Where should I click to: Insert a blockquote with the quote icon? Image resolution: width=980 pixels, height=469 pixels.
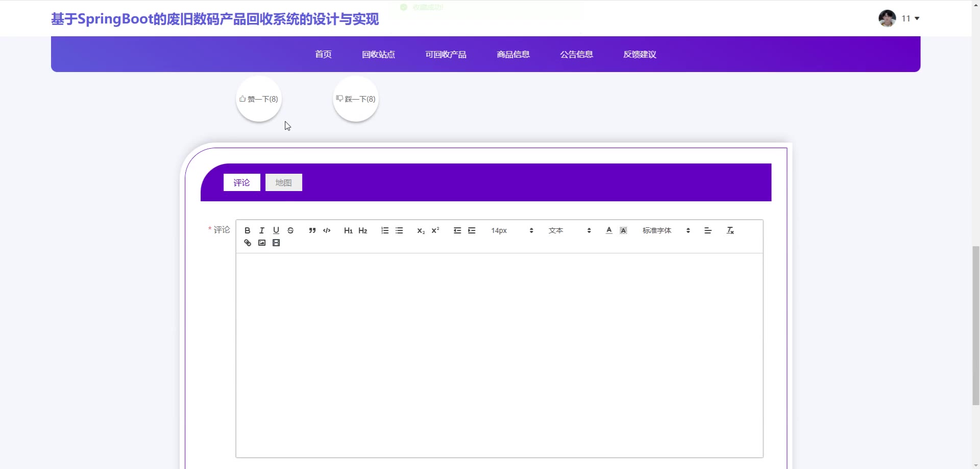coord(312,230)
